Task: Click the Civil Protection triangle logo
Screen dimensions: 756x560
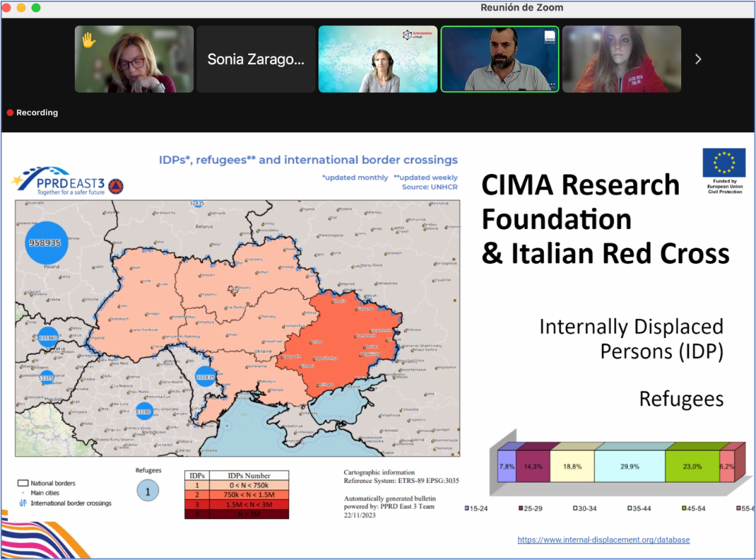Action: pyautogui.click(x=116, y=186)
